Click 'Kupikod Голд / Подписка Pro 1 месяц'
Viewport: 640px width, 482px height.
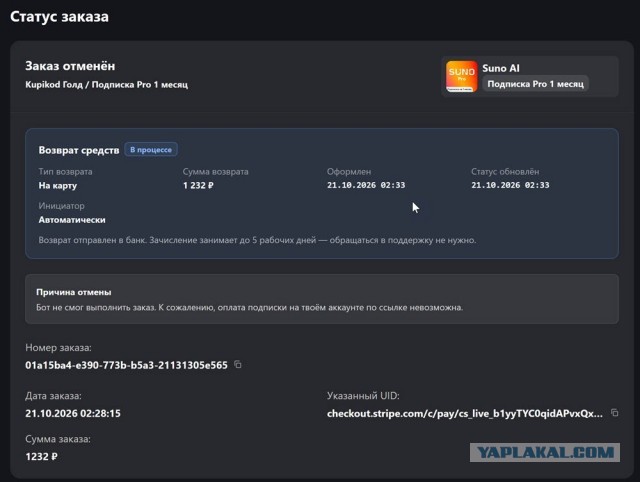click(x=107, y=84)
